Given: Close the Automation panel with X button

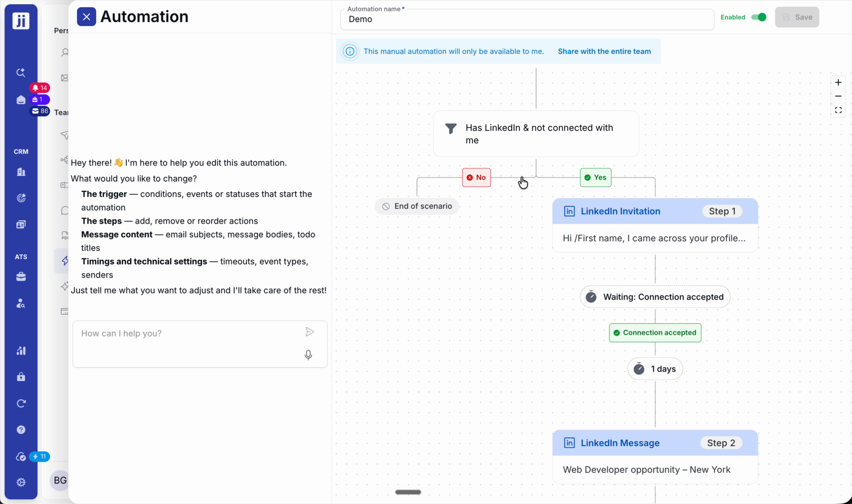Looking at the screenshot, I should (x=86, y=17).
